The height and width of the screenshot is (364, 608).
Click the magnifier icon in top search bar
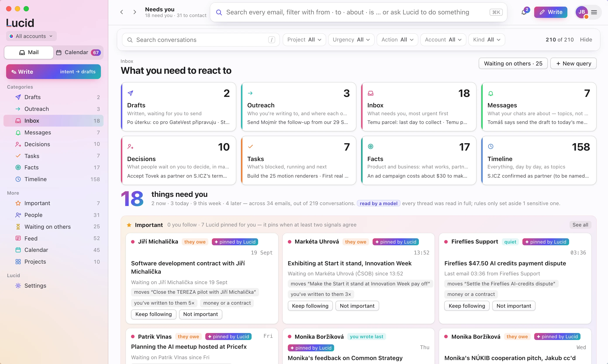(x=219, y=12)
